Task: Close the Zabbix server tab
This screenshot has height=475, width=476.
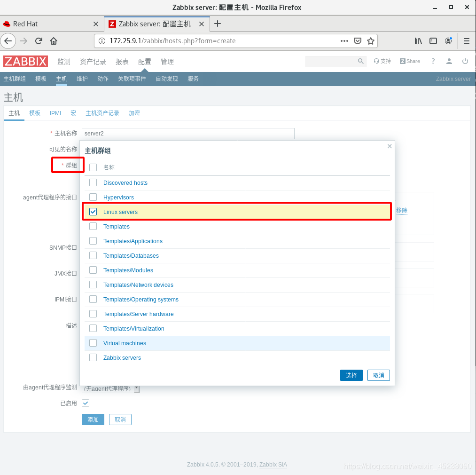Action: (201, 24)
